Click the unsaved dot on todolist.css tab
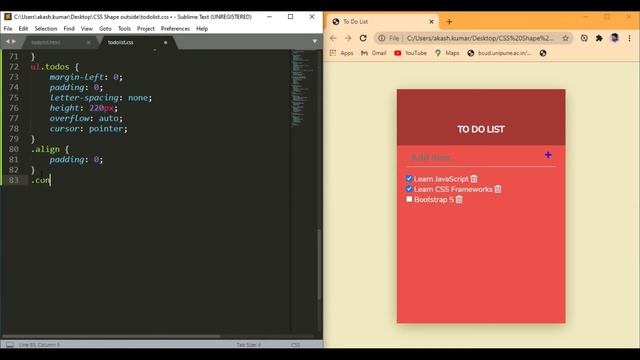 click(165, 42)
